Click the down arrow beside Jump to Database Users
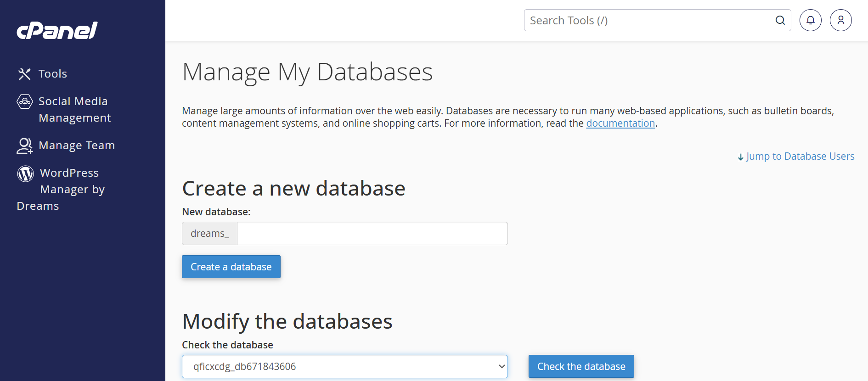 (x=740, y=157)
